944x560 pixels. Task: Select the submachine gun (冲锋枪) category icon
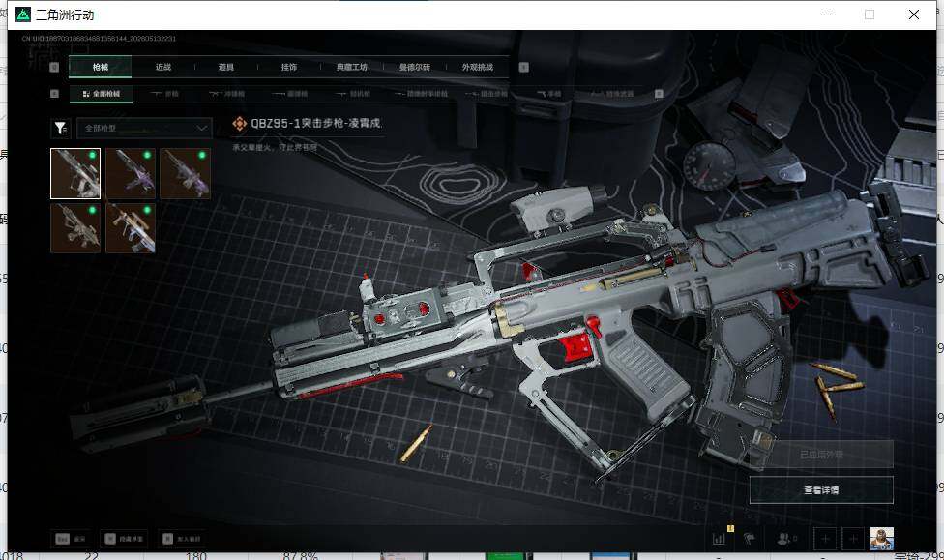(227, 94)
